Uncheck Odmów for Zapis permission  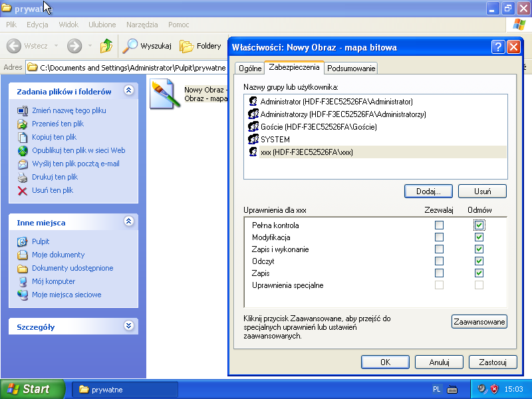tap(479, 273)
